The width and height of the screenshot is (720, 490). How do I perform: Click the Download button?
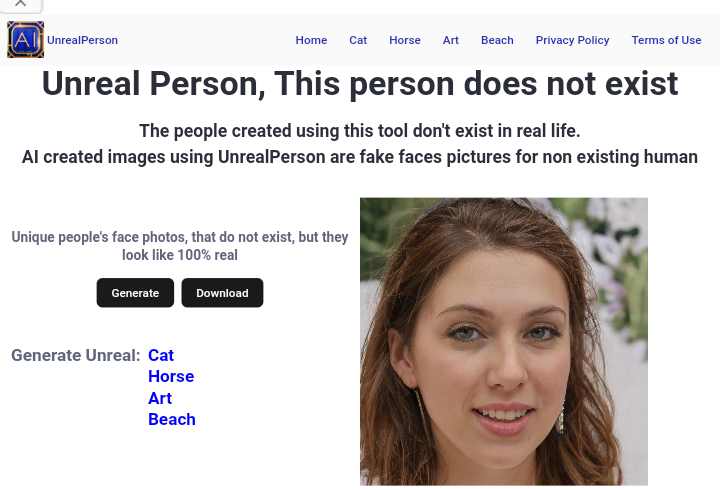tap(222, 293)
